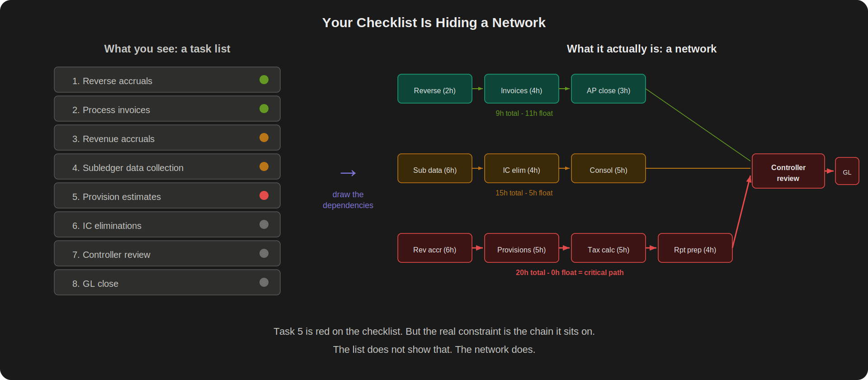This screenshot has width=868, height=380.
Task: Select the '1. Reverse accruals' list item
Action: (x=167, y=80)
